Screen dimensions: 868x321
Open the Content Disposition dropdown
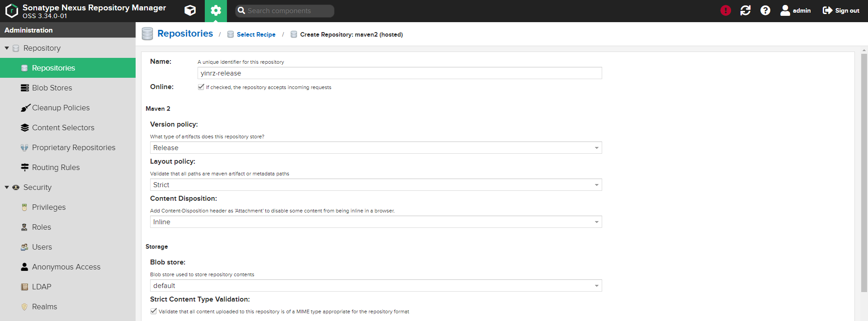tap(376, 222)
